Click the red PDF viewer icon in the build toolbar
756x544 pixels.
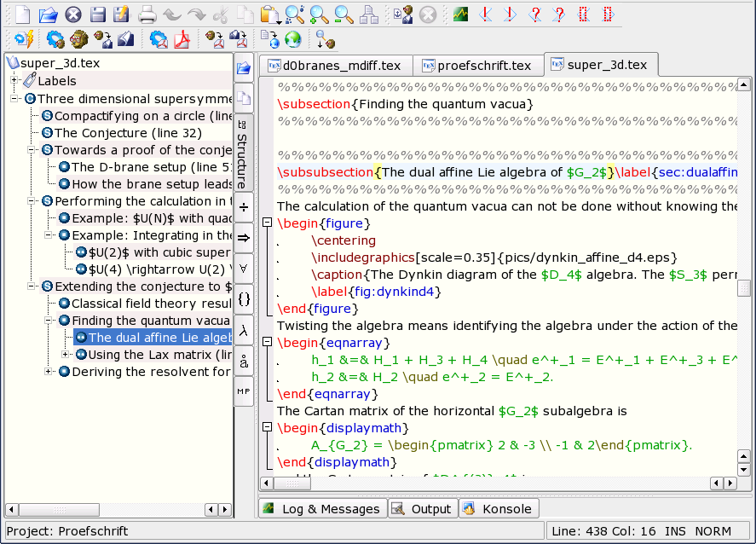coord(182,39)
